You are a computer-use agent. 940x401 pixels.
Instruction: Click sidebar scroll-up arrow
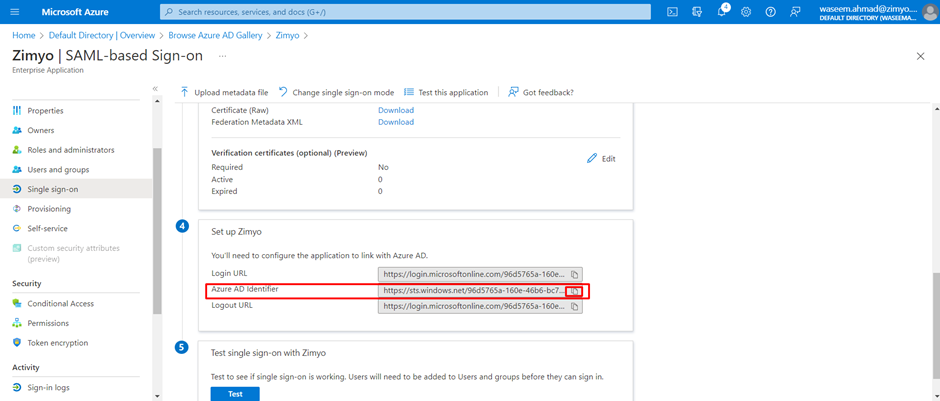(x=157, y=101)
